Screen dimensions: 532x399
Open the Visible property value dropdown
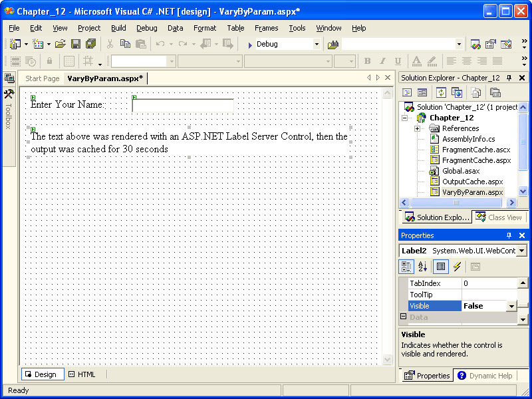click(511, 306)
